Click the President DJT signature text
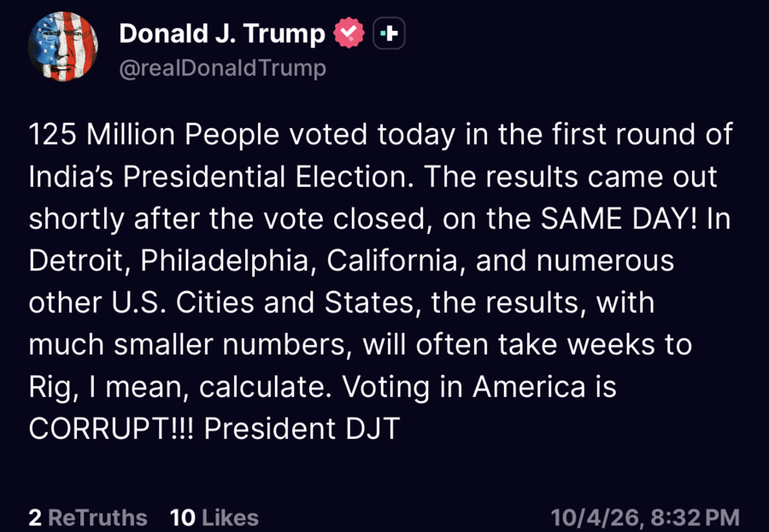769x532 pixels. pos(302,429)
